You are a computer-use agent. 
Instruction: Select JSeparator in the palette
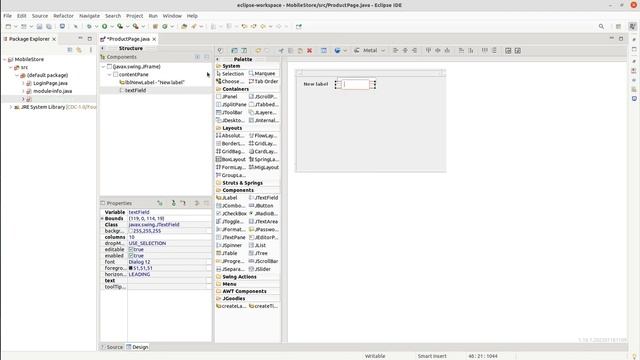point(231,269)
